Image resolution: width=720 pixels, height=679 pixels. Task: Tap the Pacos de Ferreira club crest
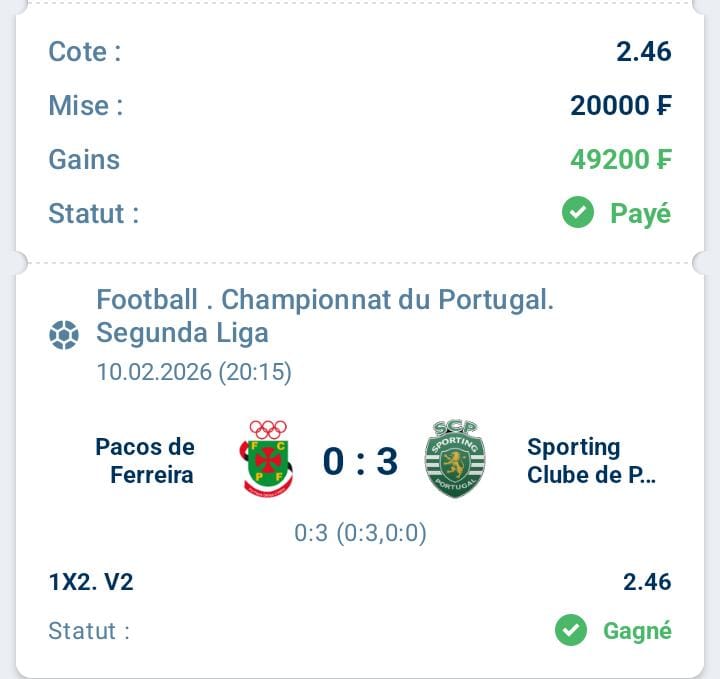268,459
